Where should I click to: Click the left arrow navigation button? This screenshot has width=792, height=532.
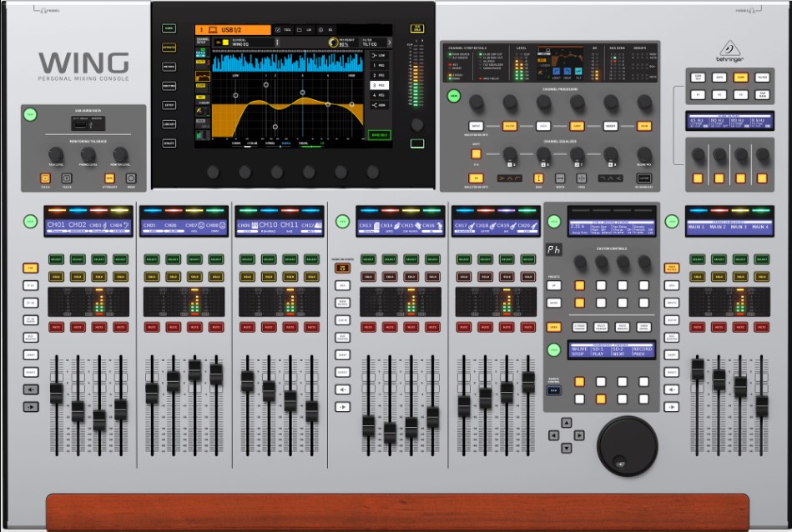(x=553, y=435)
